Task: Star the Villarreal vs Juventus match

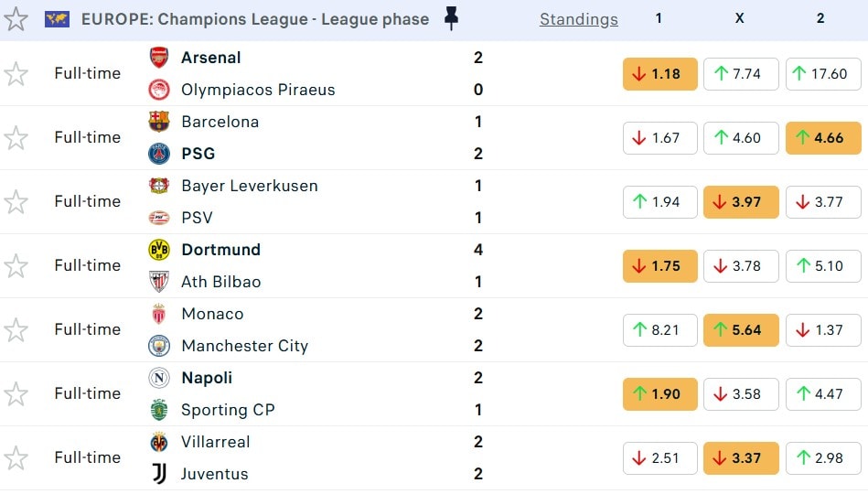Action: point(16,458)
